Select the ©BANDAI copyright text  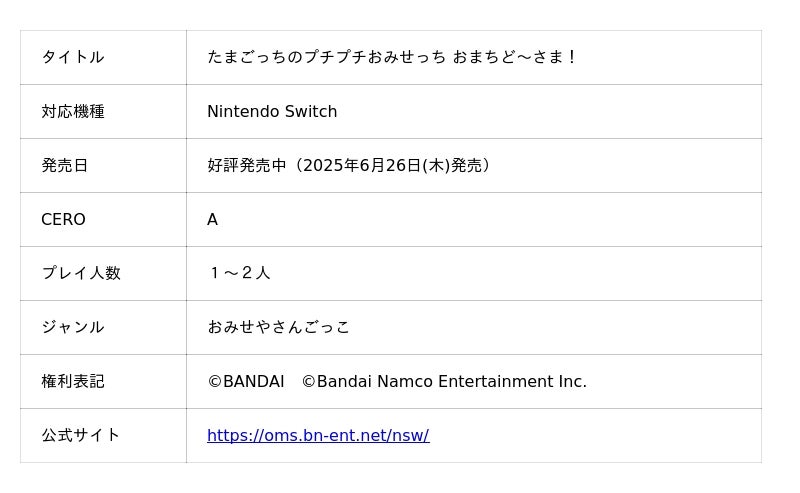pos(246,382)
